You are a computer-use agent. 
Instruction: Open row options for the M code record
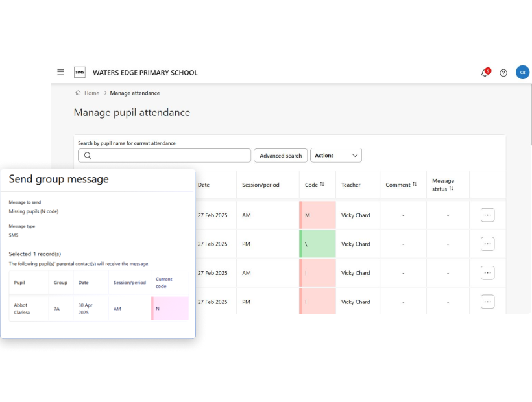pos(487,215)
